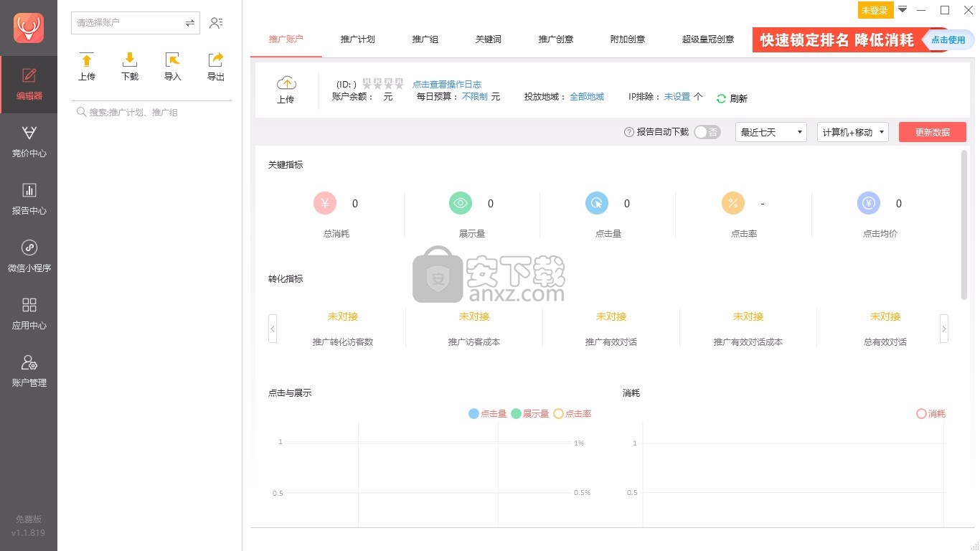Click the 全部地域 region link
The image size is (980, 551).
(x=587, y=97)
